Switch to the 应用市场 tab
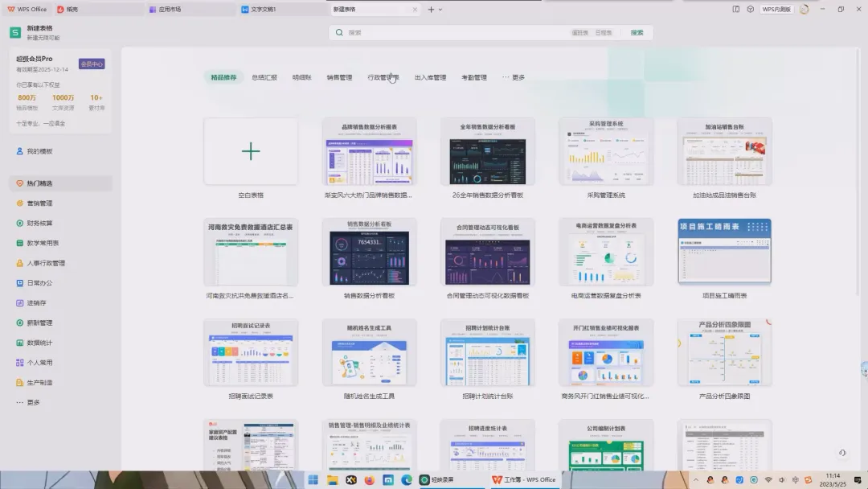 (x=190, y=10)
